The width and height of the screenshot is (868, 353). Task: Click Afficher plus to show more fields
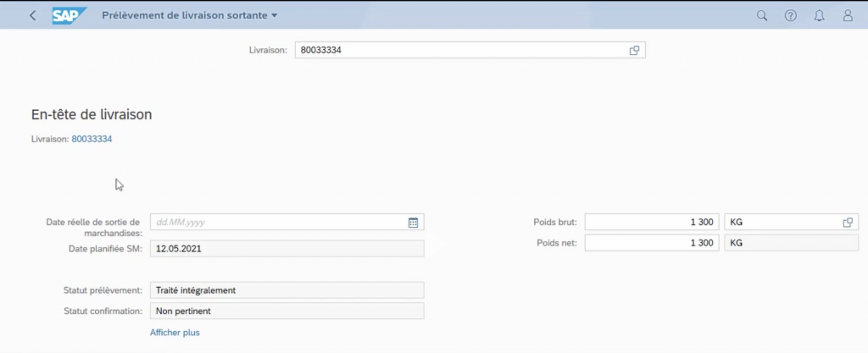(x=175, y=333)
